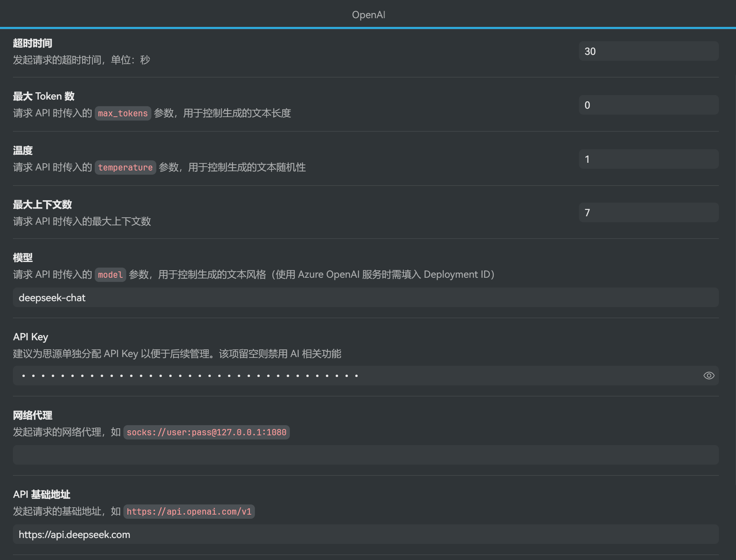The height and width of the screenshot is (560, 736).
Task: Focus the max tokens field showing 0
Action: (x=649, y=105)
